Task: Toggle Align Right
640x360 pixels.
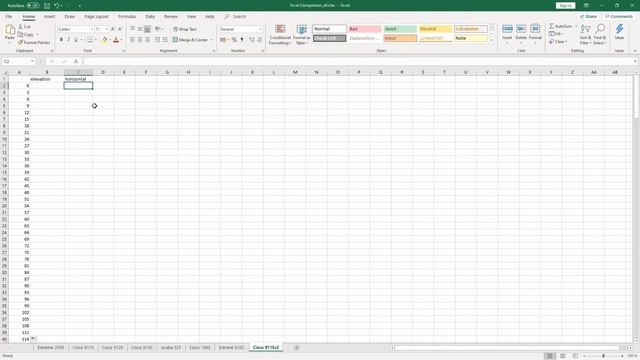Action: click(147, 40)
